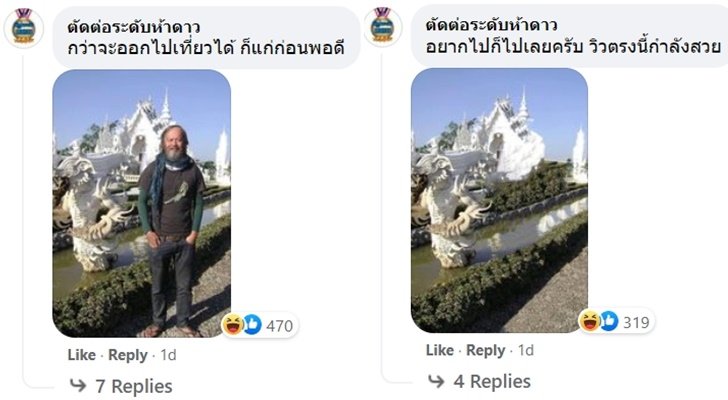The width and height of the screenshot is (728, 400).
Task: Open right commenter's name link ตัดต่อระดับห้าดาว
Action: [492, 24]
